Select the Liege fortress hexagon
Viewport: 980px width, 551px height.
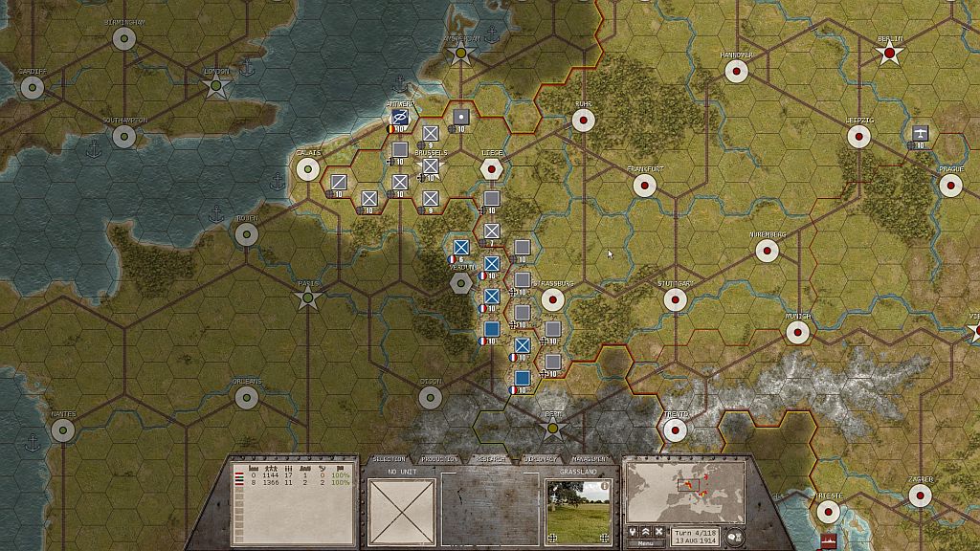click(491, 168)
